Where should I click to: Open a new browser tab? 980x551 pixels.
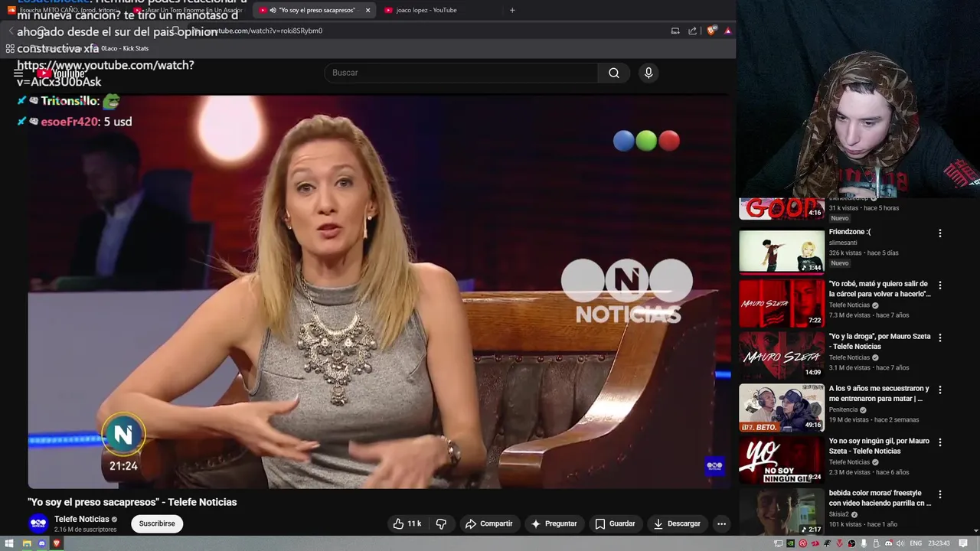pyautogui.click(x=512, y=10)
